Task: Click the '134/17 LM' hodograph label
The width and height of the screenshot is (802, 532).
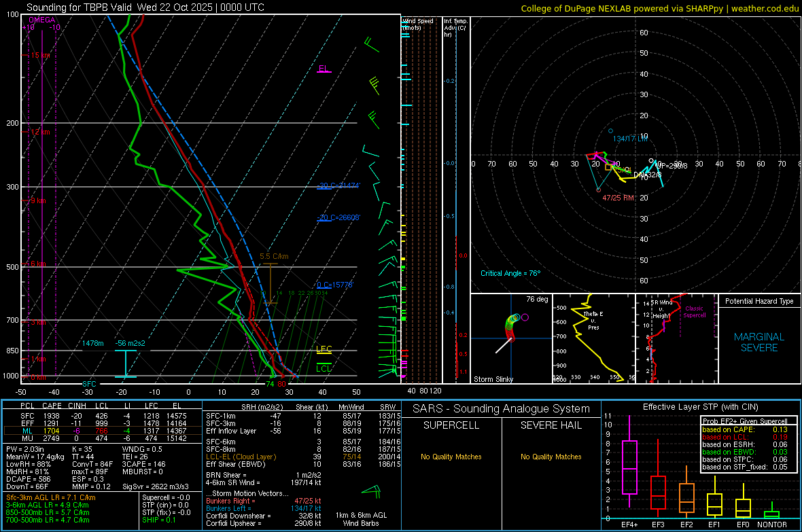Action: point(630,139)
